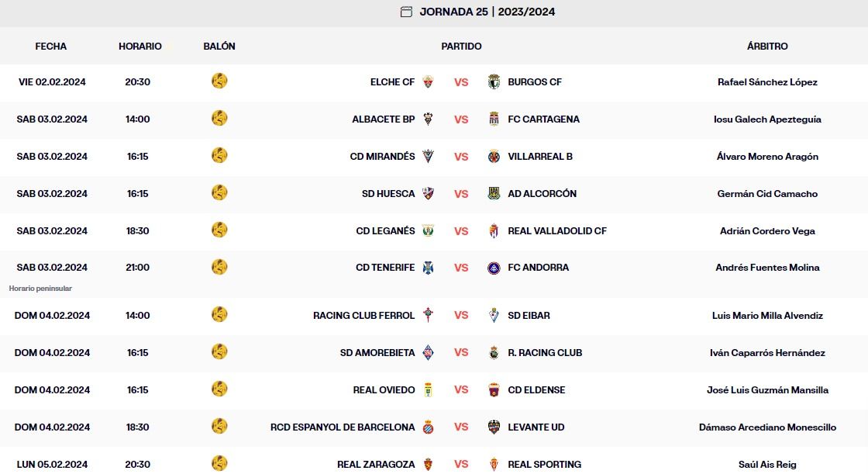Click VS in Racing Club Ferrol match
868x474 pixels.
click(461, 316)
